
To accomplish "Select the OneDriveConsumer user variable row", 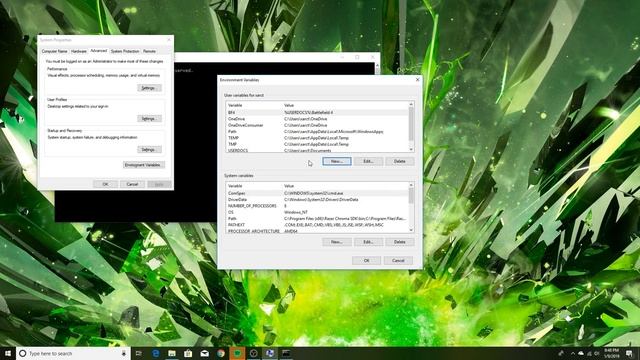I will (317, 125).
